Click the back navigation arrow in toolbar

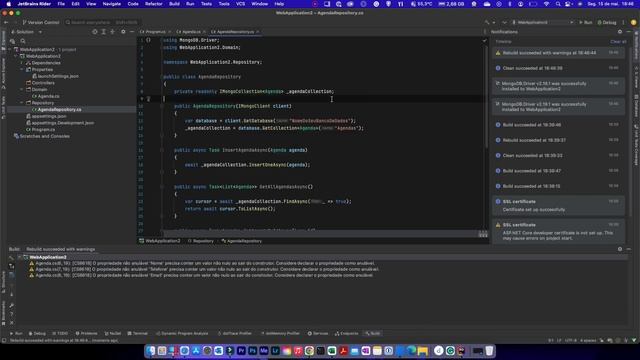click(x=6, y=22)
